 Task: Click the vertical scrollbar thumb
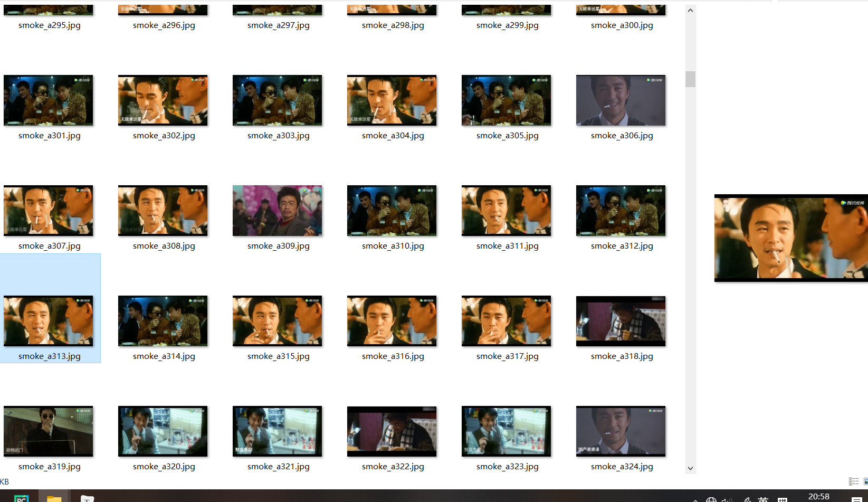click(690, 79)
